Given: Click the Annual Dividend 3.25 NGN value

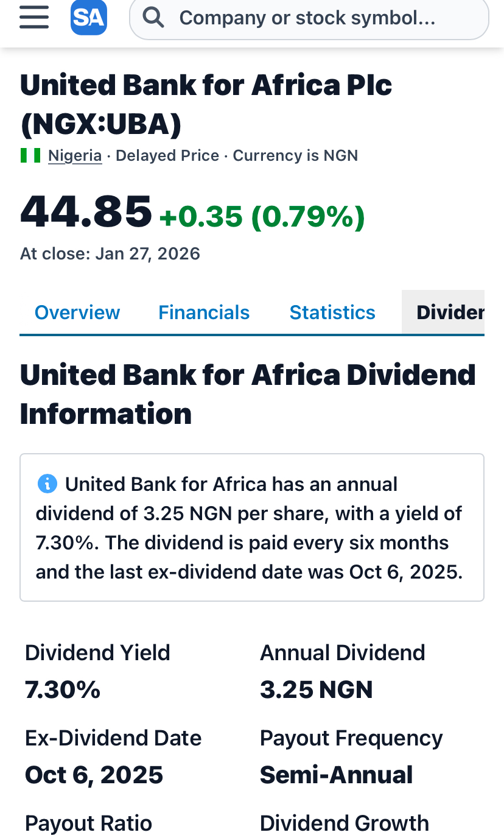Looking at the screenshot, I should tap(317, 689).
